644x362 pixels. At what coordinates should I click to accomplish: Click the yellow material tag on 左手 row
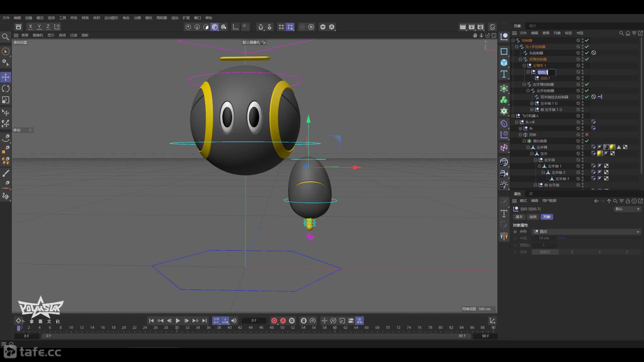[600, 154]
